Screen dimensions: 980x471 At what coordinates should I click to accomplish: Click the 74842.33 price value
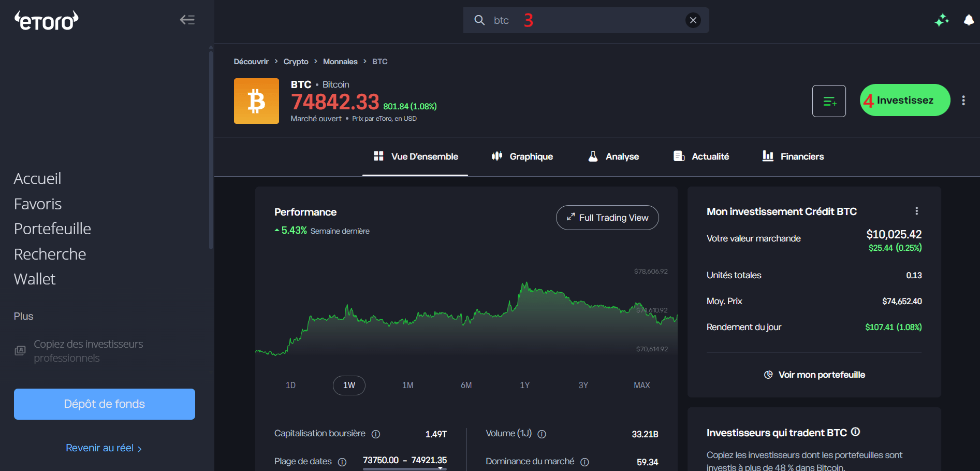tap(335, 102)
